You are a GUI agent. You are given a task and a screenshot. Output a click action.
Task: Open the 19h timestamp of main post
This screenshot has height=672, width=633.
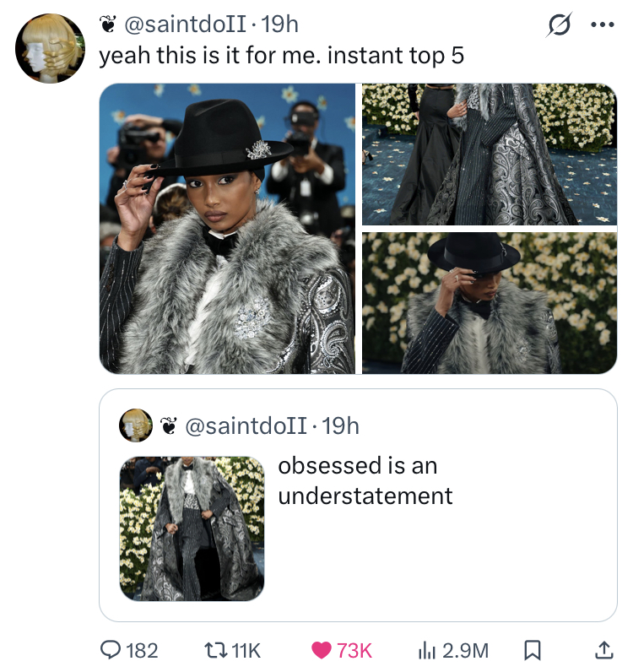coord(279,25)
